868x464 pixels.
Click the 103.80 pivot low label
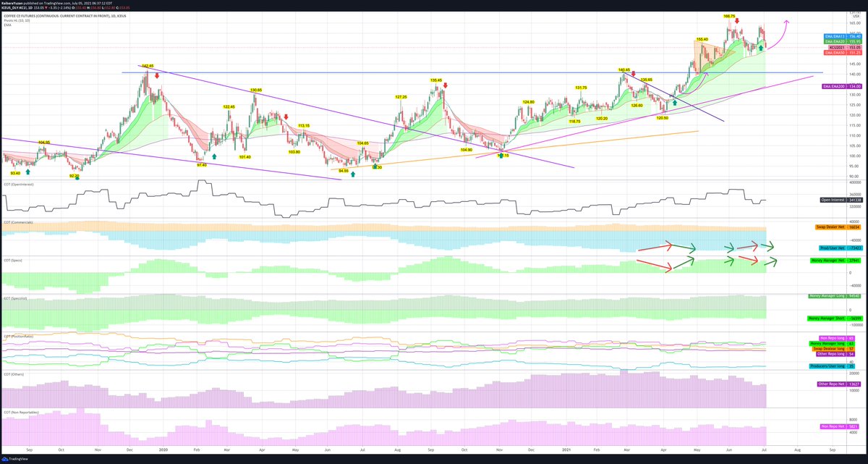294,152
